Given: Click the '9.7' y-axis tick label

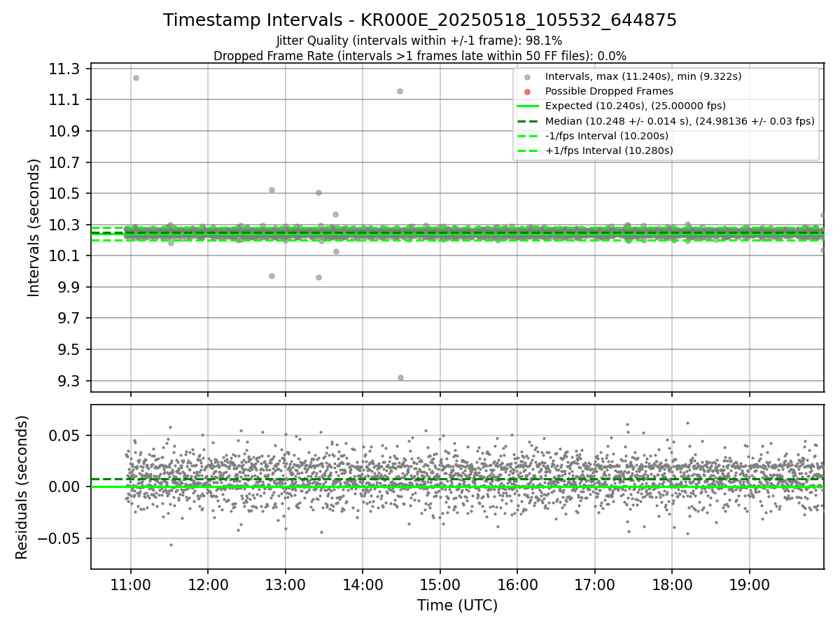Looking at the screenshot, I should pos(70,318).
